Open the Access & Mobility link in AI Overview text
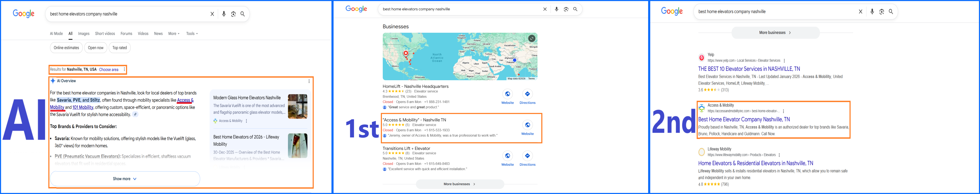980x194 pixels. [185, 100]
